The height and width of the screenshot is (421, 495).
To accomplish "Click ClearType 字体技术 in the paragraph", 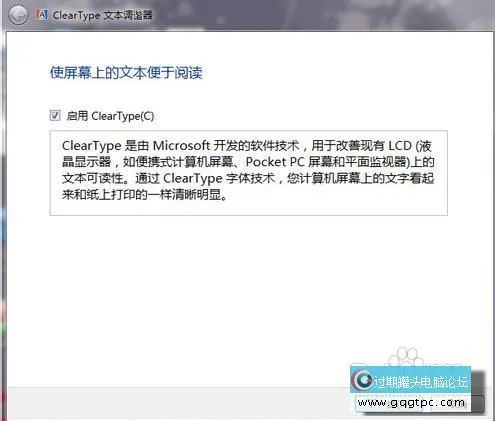I will [x=219, y=178].
